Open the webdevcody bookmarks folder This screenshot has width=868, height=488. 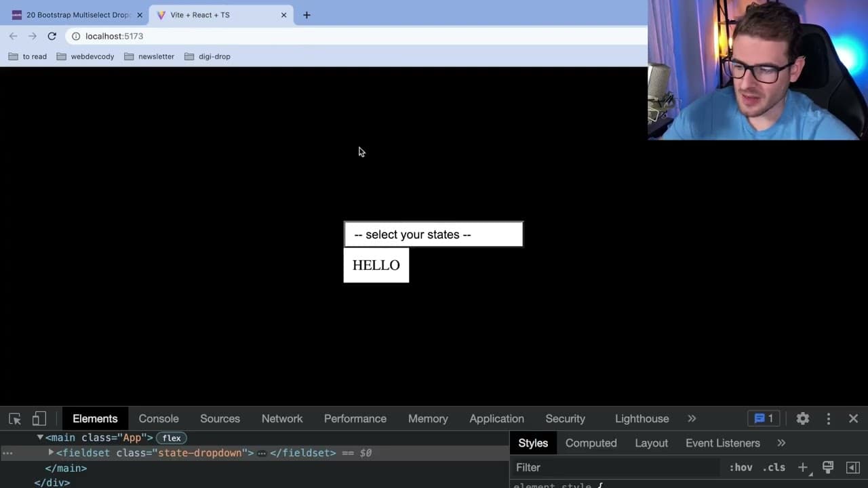click(85, 56)
